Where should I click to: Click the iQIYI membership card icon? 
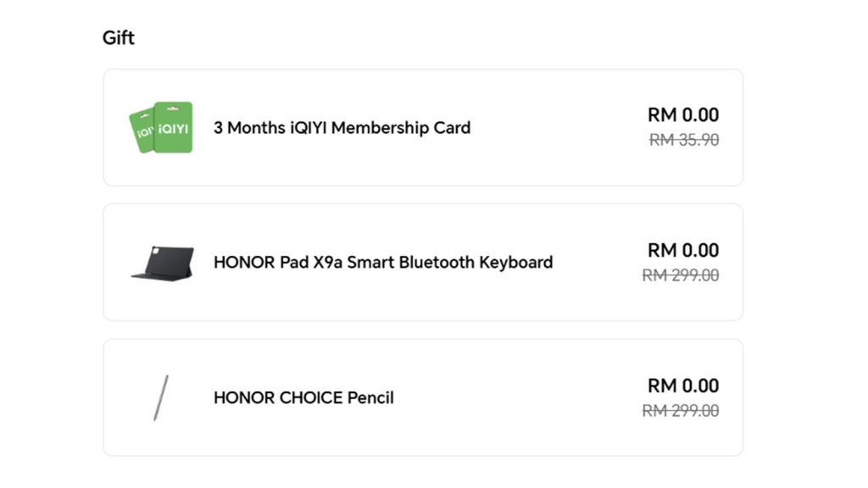tap(161, 128)
